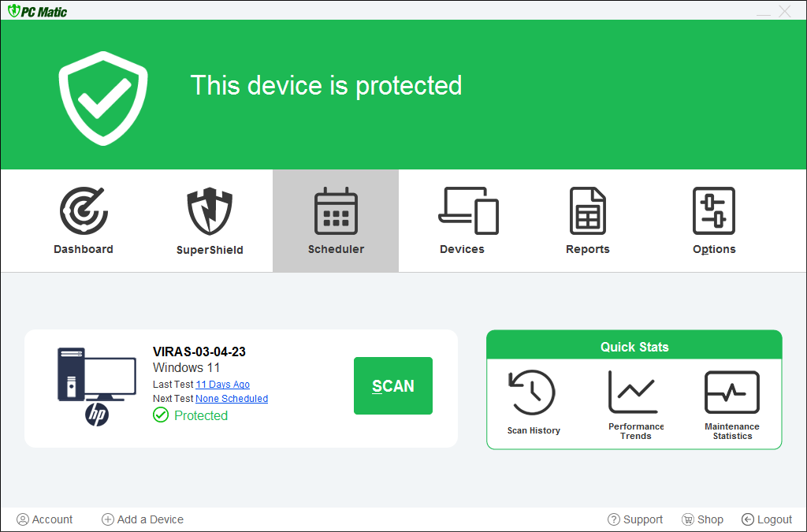Click Logout in the footer

pyautogui.click(x=767, y=519)
